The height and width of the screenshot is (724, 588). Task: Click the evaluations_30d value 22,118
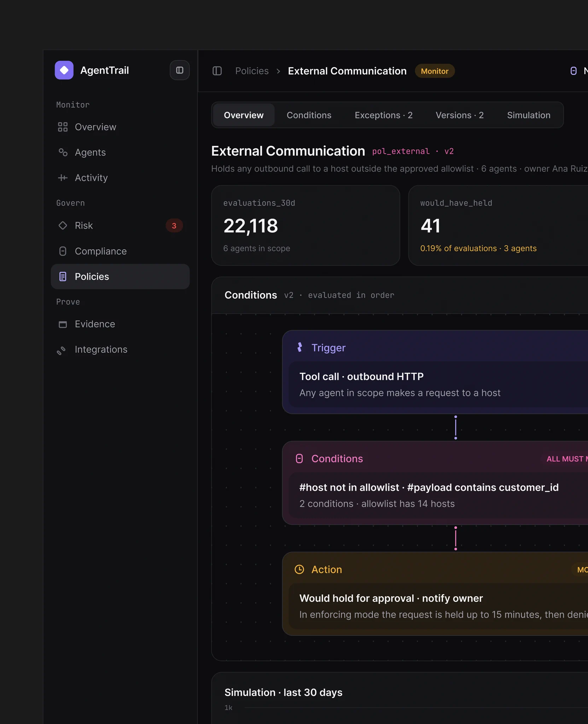click(251, 226)
